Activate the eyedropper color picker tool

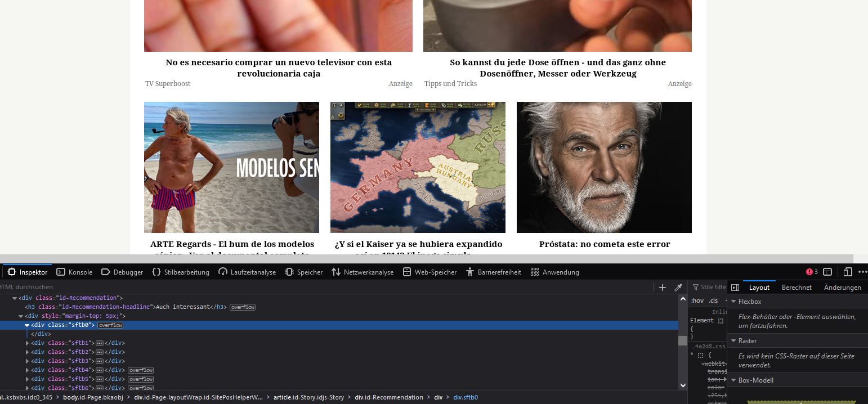(x=678, y=288)
